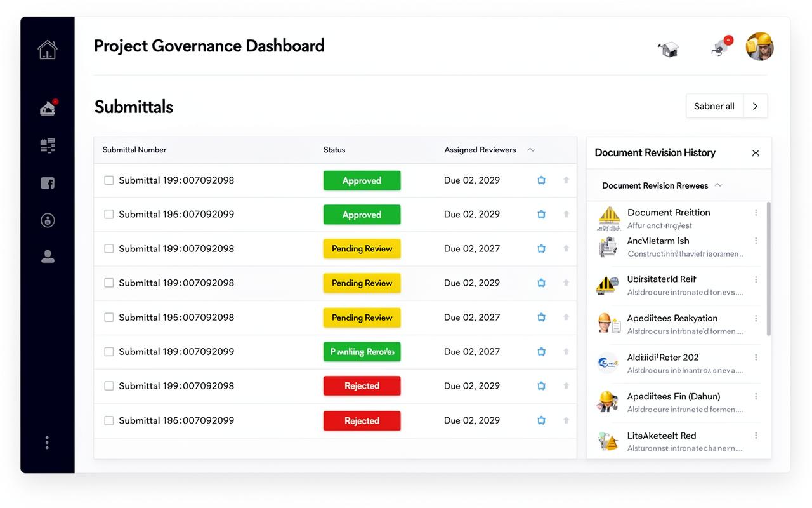812x508 pixels.
Task: Open the three-dot more menu in sidebar
Action: click(x=47, y=443)
